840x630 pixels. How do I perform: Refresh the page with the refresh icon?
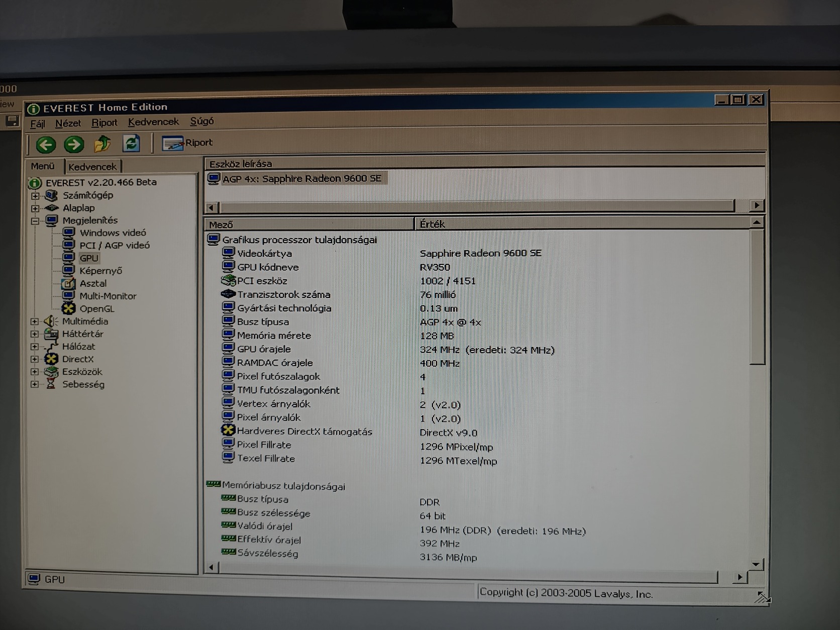(131, 144)
